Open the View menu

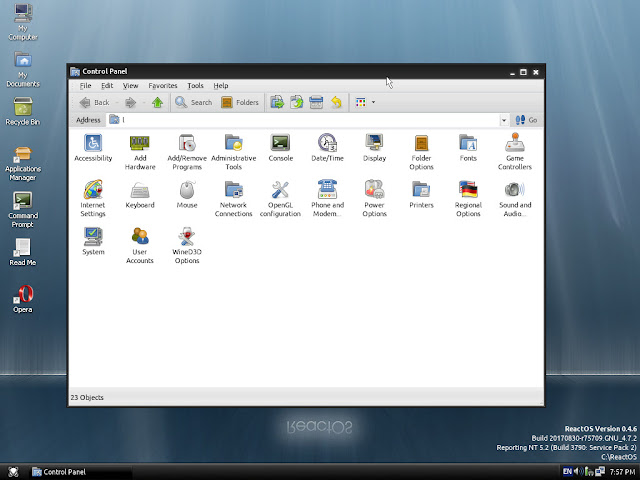[131, 86]
